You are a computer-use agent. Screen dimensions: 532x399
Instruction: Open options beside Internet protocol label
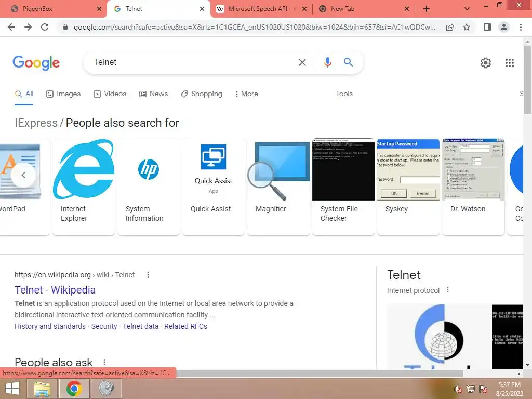pyautogui.click(x=448, y=290)
